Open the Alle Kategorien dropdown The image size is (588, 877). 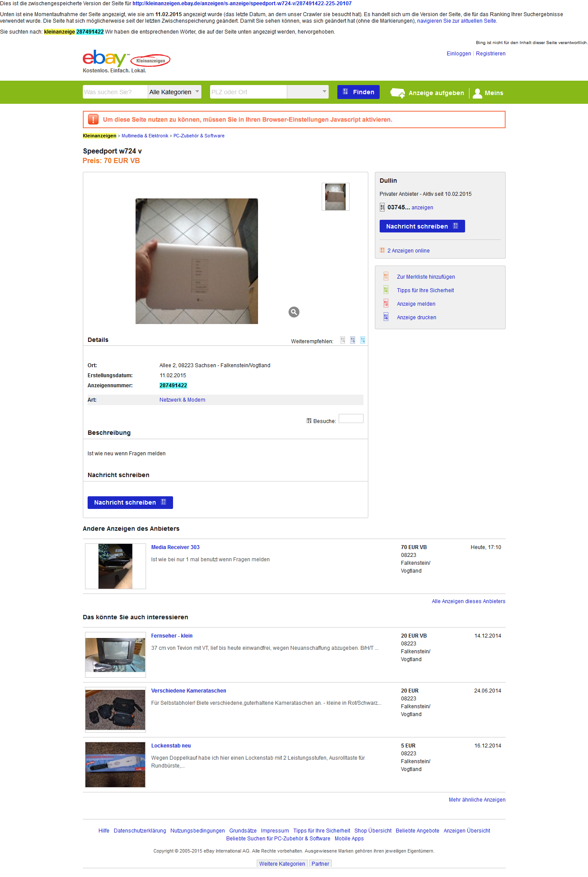[x=174, y=92]
